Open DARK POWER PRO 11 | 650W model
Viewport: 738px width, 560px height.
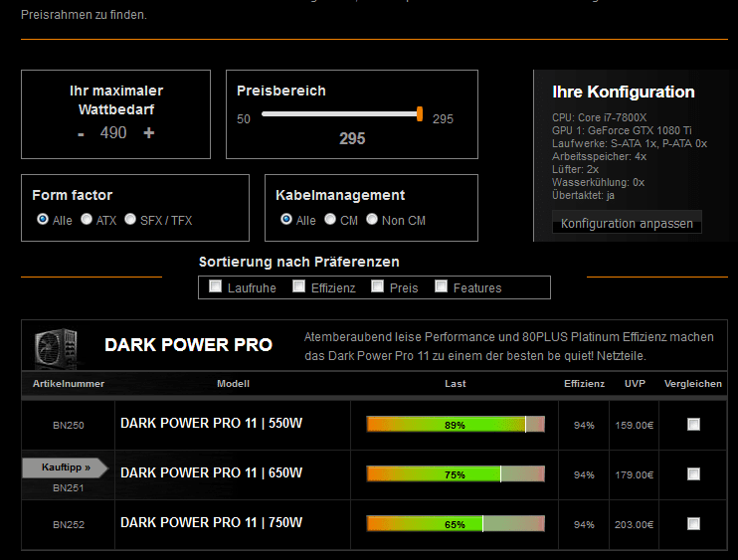(211, 472)
